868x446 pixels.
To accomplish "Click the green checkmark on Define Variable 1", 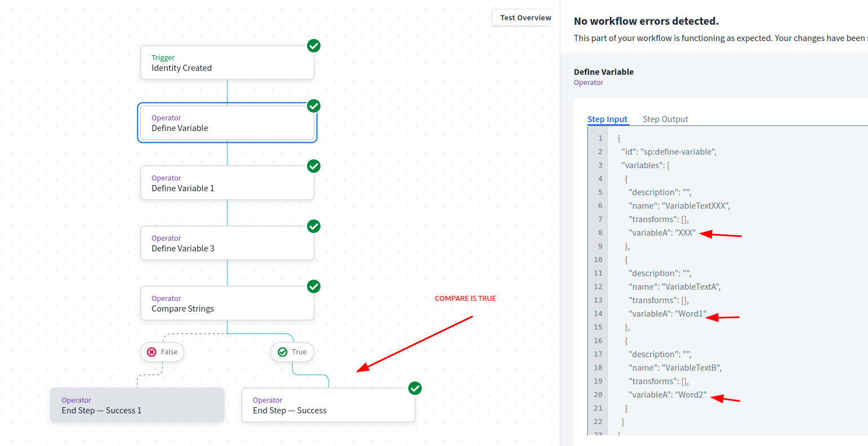I will 314,166.
